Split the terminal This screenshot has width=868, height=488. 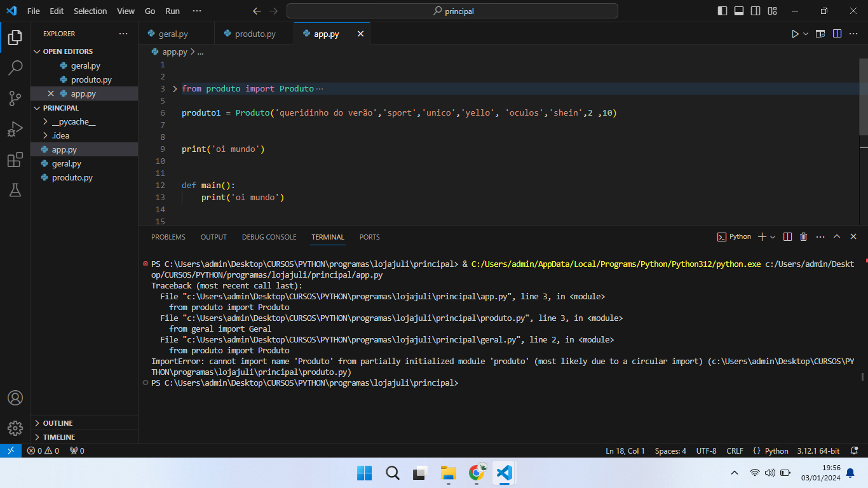point(787,236)
